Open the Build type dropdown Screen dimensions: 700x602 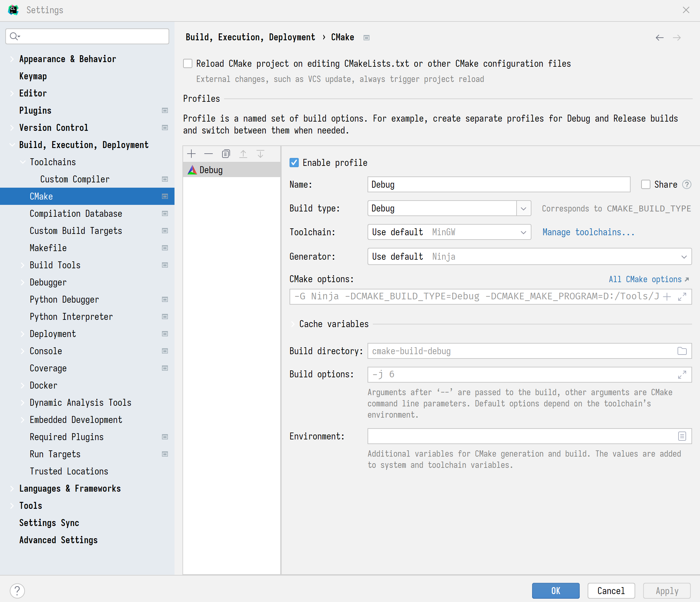pyautogui.click(x=523, y=208)
